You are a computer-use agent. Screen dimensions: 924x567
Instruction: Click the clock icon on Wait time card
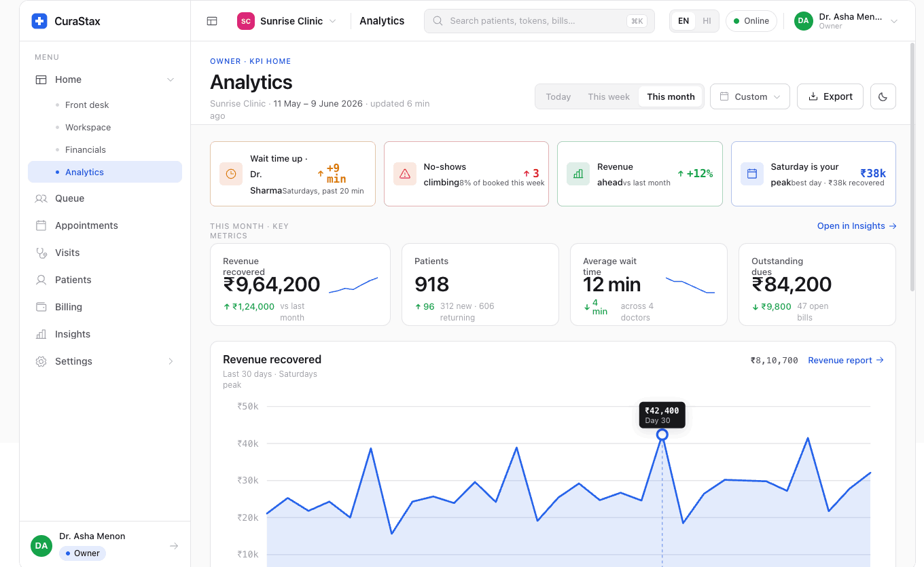pyautogui.click(x=231, y=174)
